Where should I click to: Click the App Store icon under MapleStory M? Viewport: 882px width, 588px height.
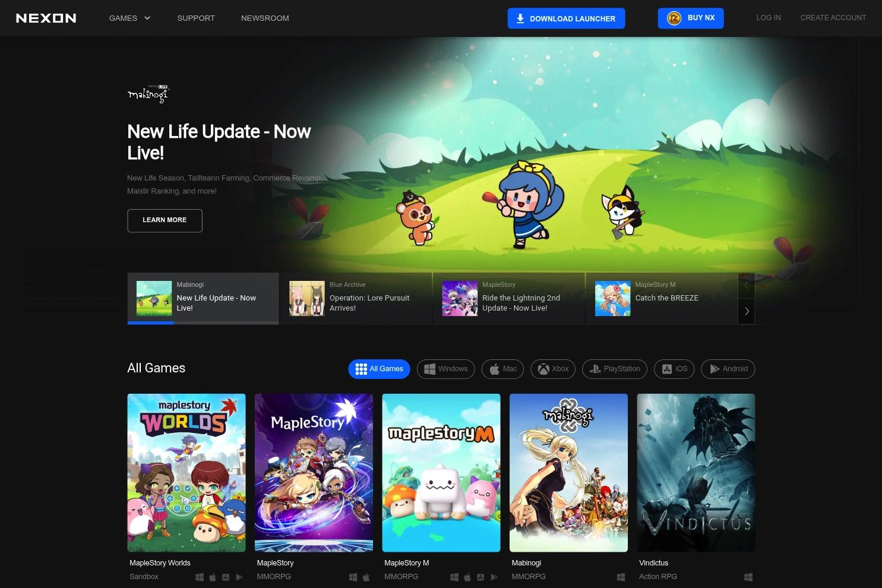tap(480, 577)
